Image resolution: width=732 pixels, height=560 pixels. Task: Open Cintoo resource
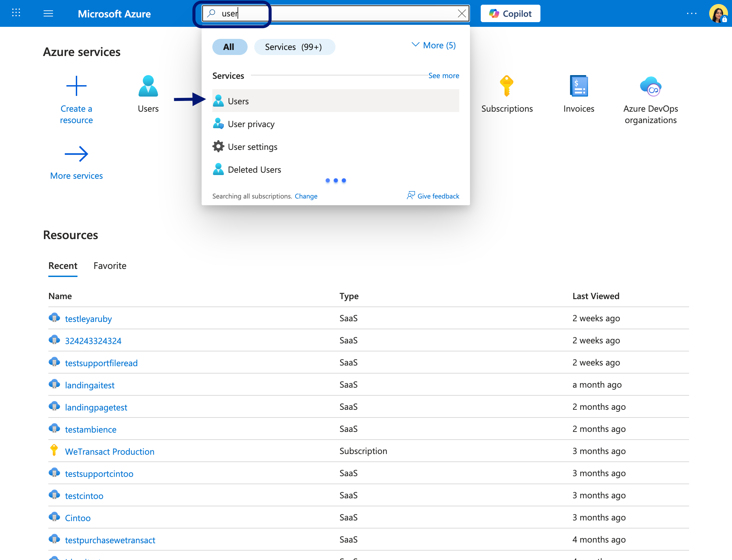pos(77,518)
